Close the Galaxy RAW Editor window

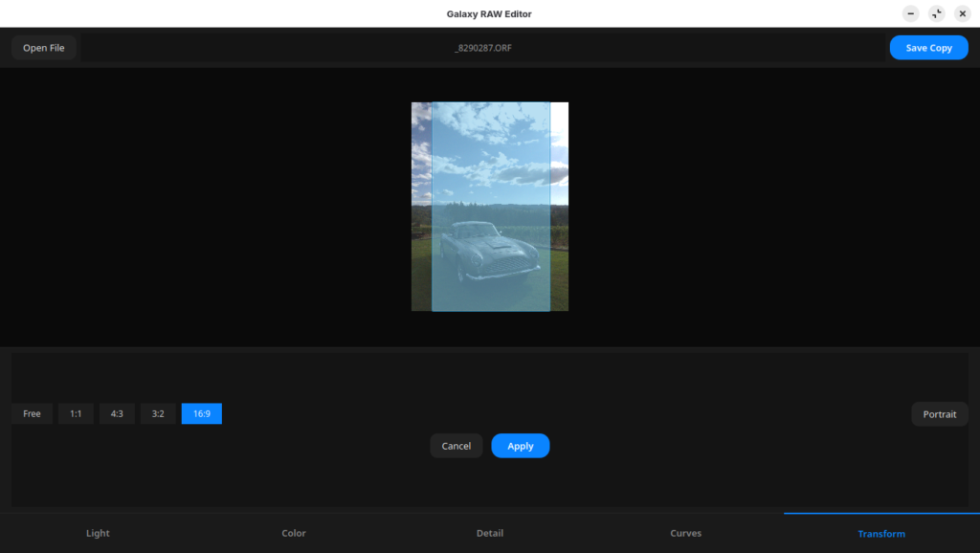tap(962, 13)
